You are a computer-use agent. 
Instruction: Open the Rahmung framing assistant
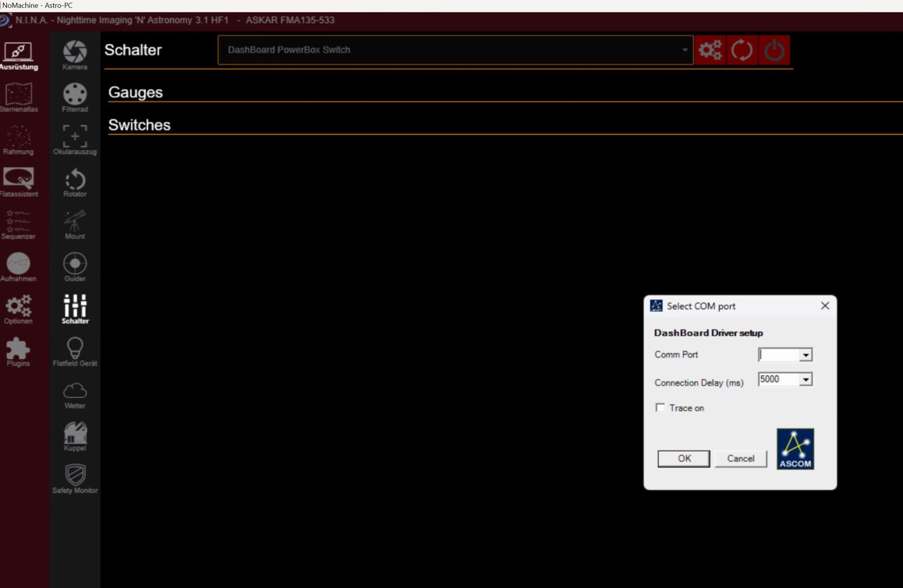18,140
